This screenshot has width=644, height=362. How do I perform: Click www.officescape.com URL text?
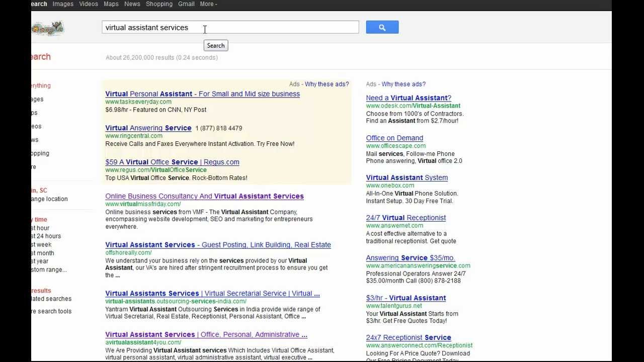[x=395, y=146]
